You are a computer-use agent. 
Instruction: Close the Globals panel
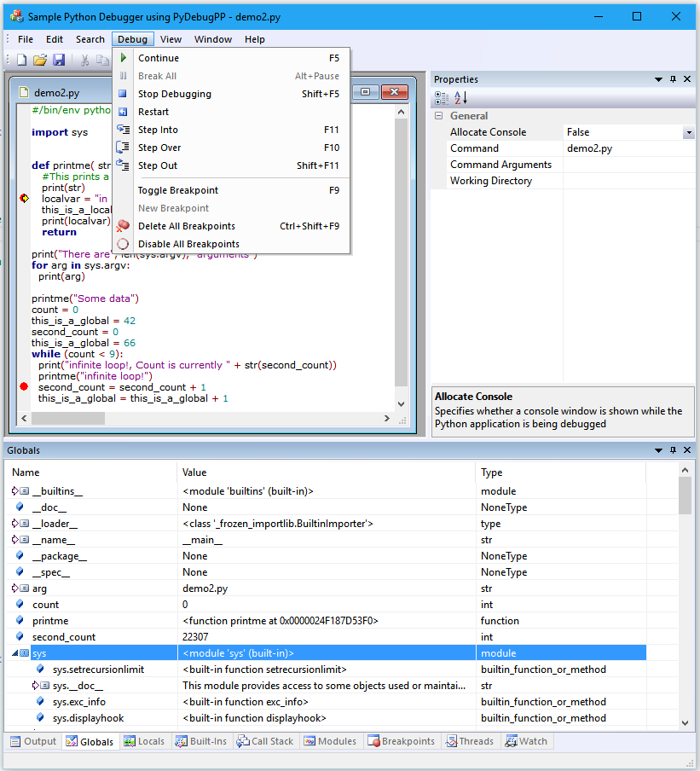(687, 450)
